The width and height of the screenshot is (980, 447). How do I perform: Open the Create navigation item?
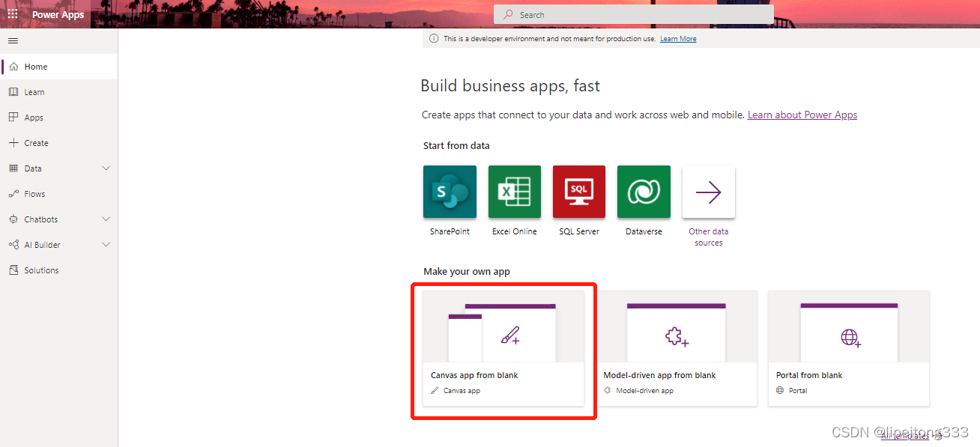coord(59,143)
